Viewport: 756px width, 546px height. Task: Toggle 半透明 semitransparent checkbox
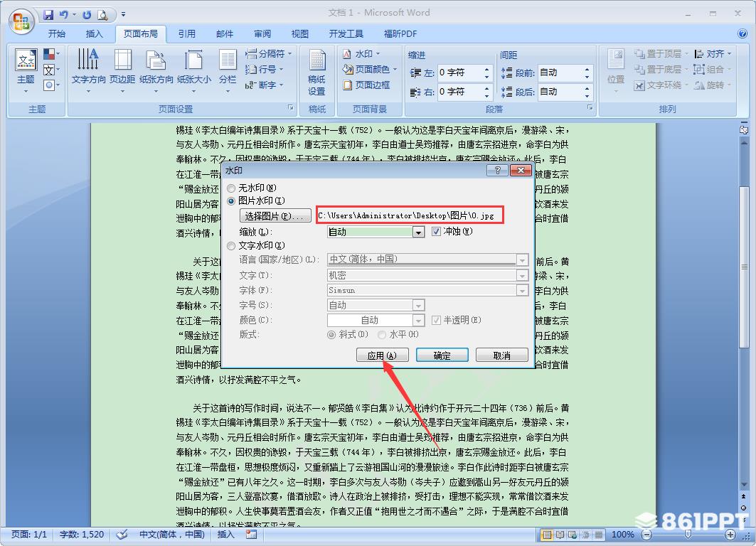click(437, 321)
